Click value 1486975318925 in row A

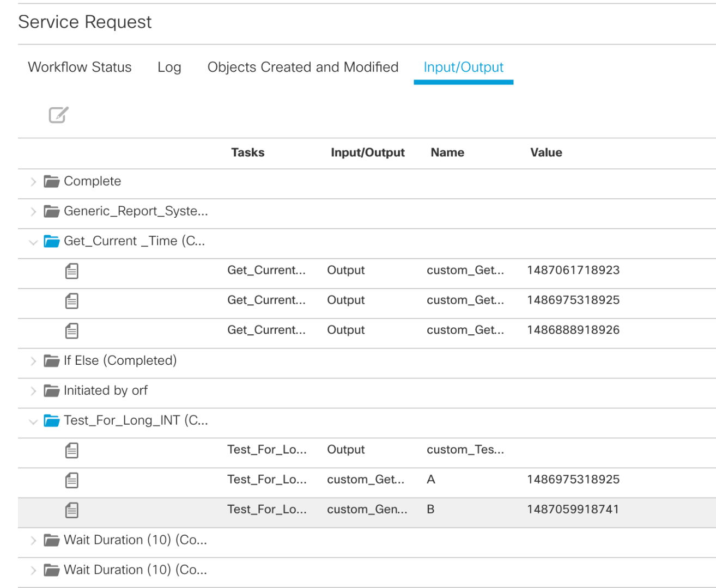573,480
